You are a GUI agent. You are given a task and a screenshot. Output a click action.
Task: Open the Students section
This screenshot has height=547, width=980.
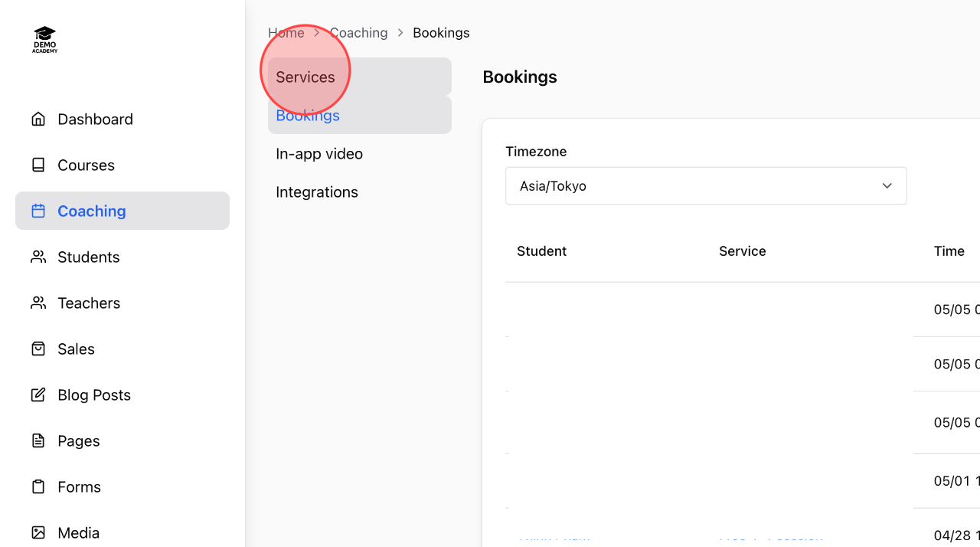122,257
